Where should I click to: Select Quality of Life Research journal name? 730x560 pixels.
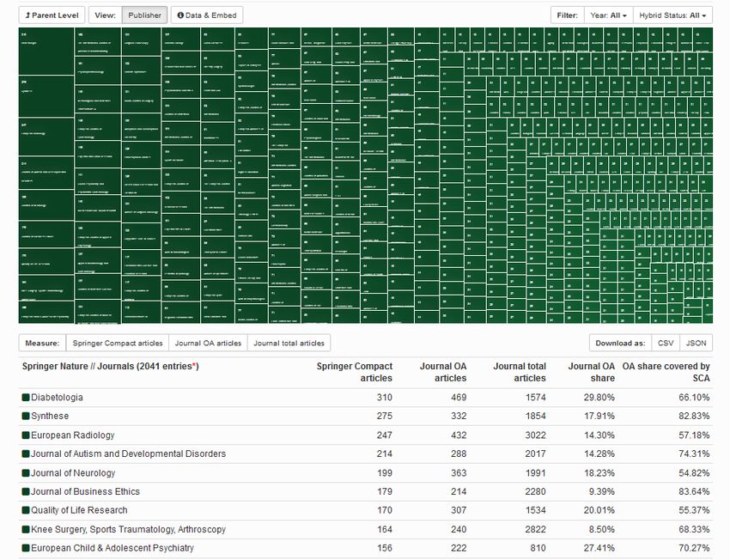tap(79, 510)
